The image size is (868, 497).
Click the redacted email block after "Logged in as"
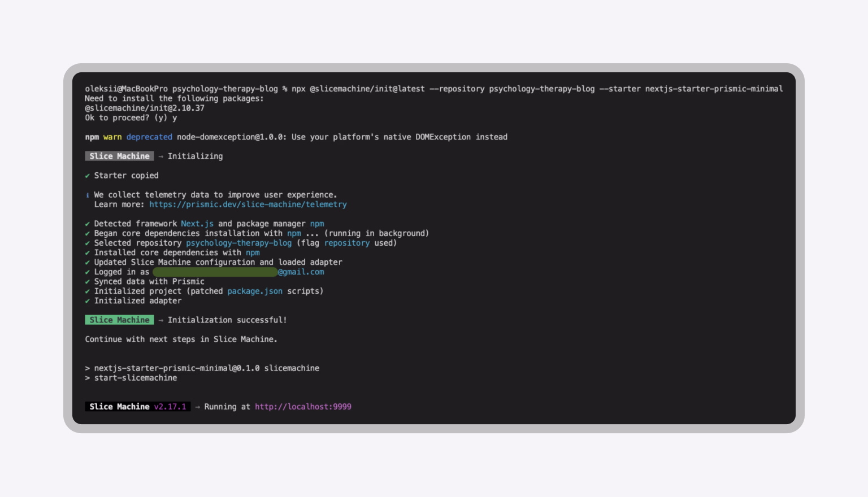(x=215, y=272)
